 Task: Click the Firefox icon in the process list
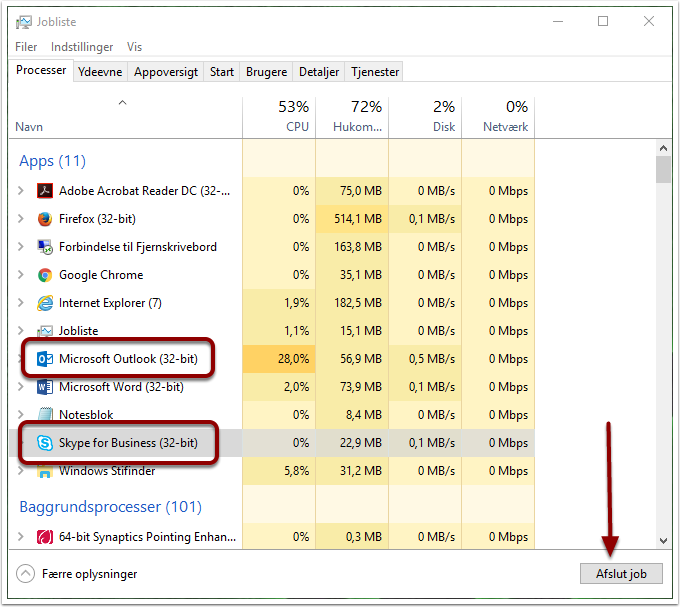pos(45,219)
